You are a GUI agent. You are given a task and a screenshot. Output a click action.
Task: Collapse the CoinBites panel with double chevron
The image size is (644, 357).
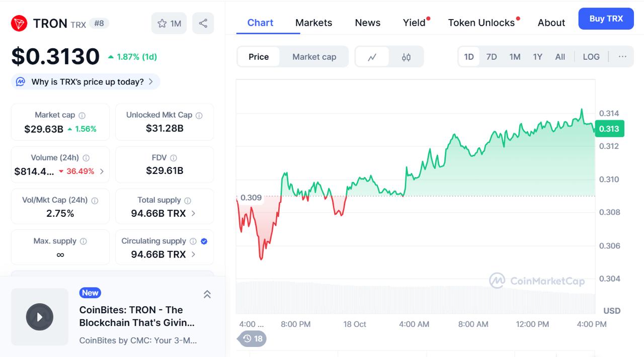click(x=207, y=294)
